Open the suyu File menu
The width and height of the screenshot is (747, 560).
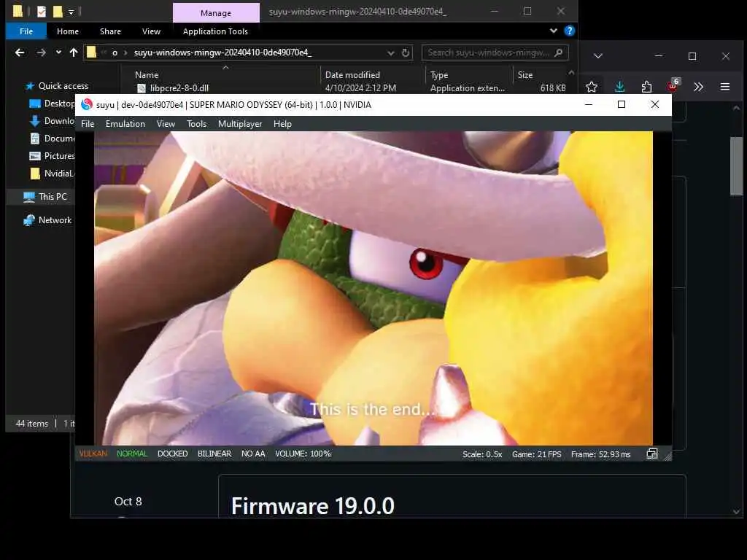[88, 124]
